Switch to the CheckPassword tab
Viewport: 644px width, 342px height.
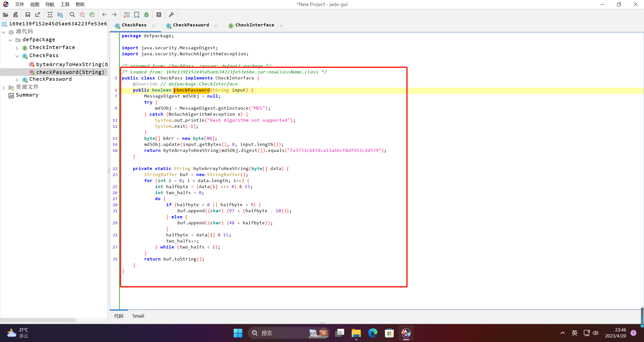[x=191, y=25]
